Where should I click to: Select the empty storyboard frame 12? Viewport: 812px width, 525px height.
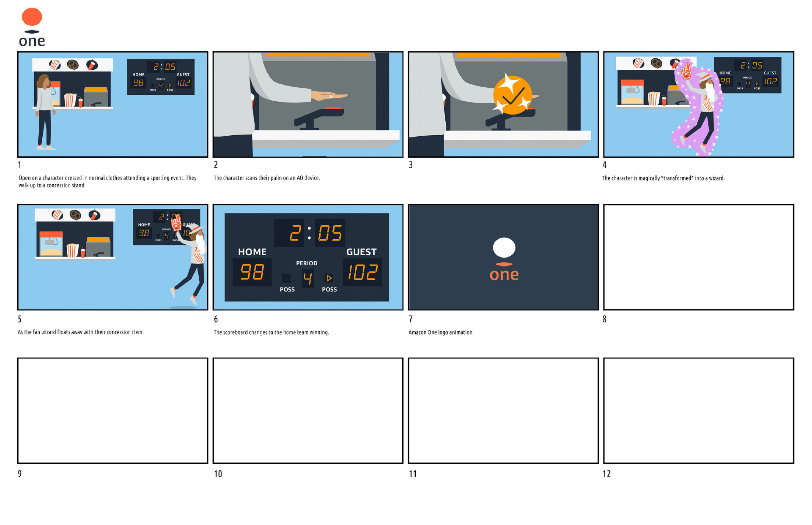[x=699, y=411]
